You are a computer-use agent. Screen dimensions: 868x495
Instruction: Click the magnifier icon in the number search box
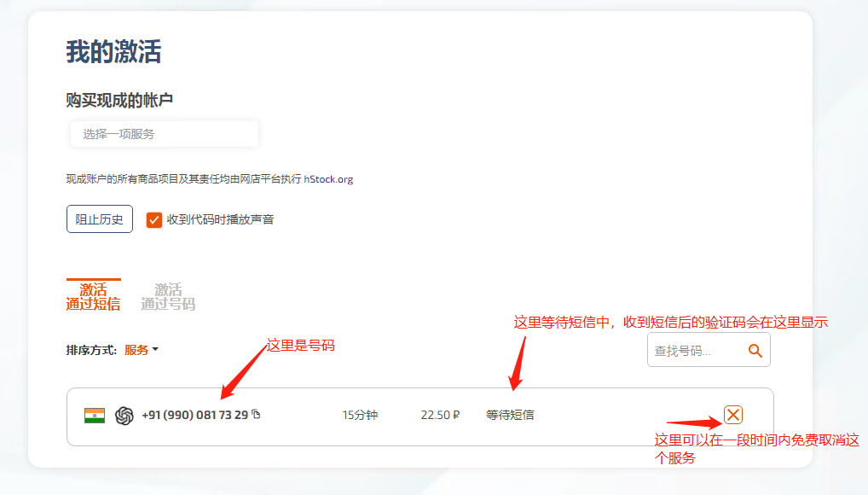pos(754,349)
